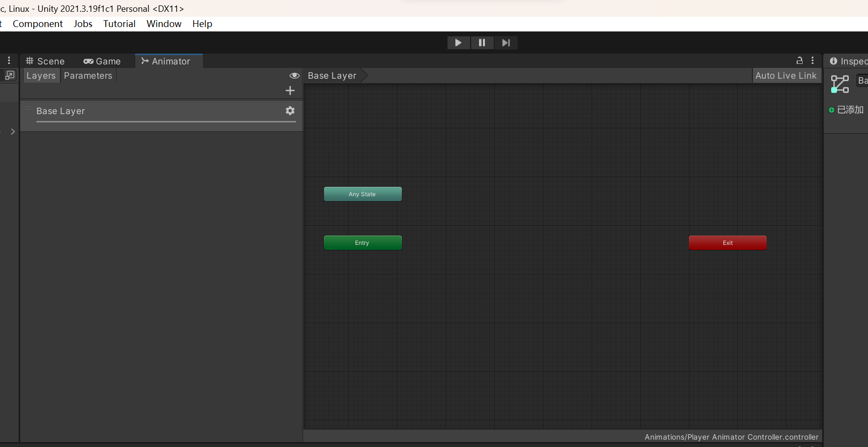Click the Base Layer breadcrumb
The image size is (868, 447).
pyautogui.click(x=332, y=76)
